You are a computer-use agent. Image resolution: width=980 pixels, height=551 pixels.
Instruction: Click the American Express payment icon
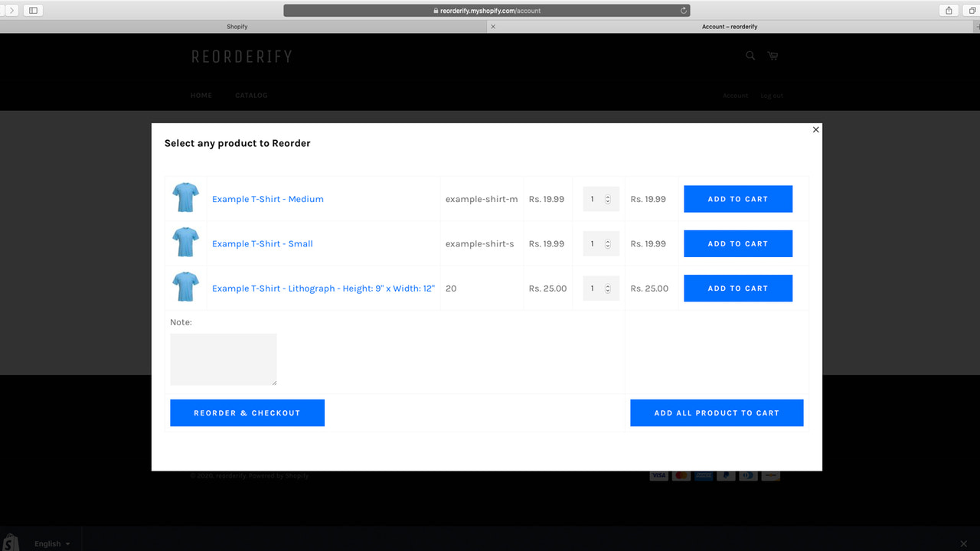pyautogui.click(x=704, y=475)
